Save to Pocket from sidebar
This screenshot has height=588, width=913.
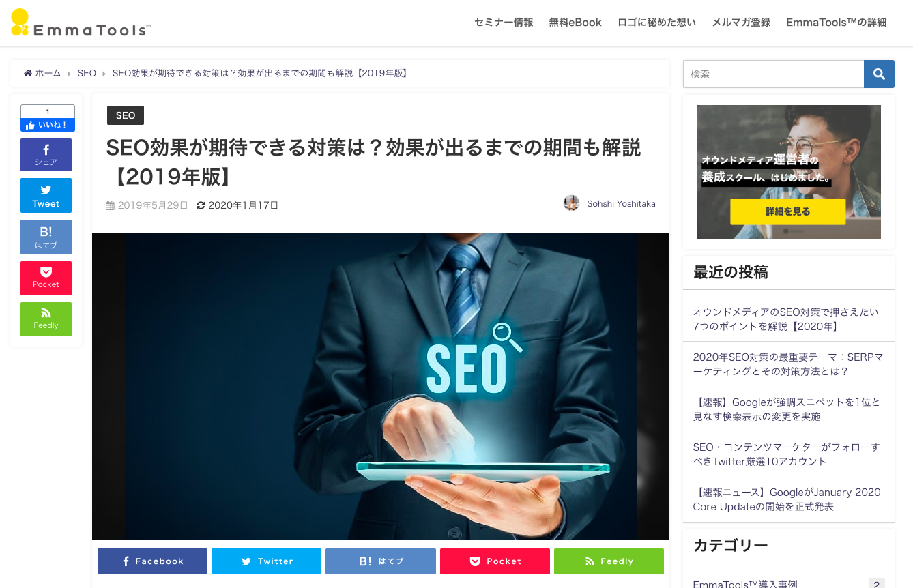pos(46,278)
